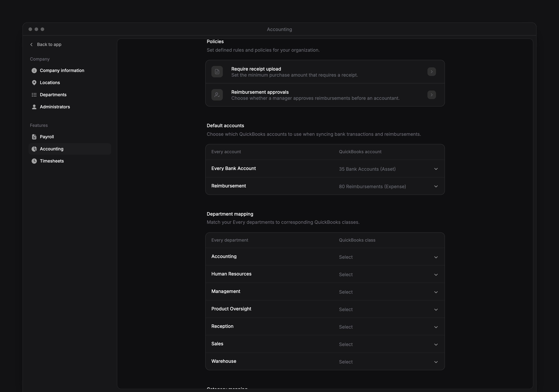The height and width of the screenshot is (392, 559).
Task: Click the Departments list icon
Action: click(34, 95)
